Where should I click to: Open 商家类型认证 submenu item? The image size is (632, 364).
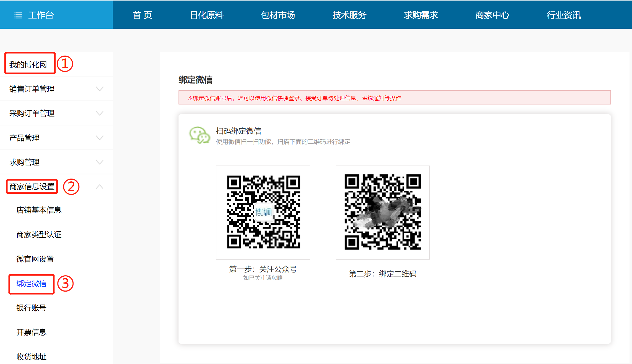[39, 234]
